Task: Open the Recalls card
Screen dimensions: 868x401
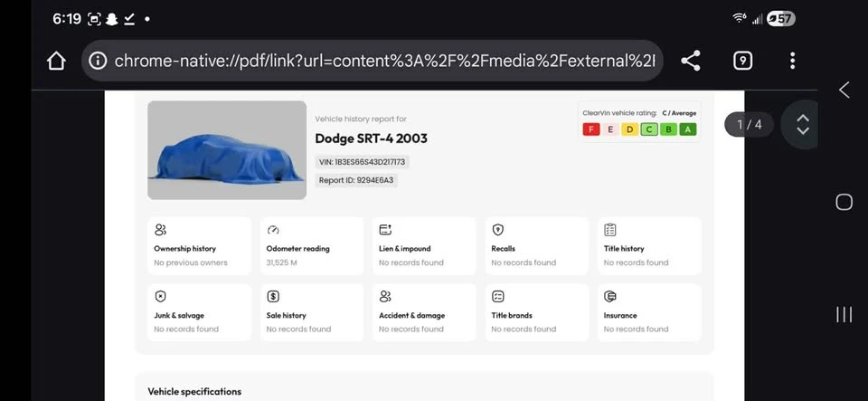Action: click(x=537, y=246)
